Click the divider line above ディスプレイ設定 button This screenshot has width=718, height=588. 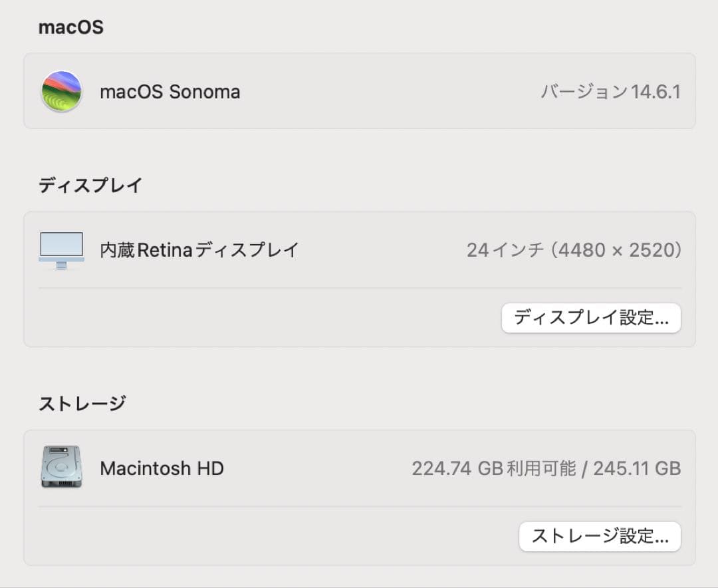tap(359, 288)
